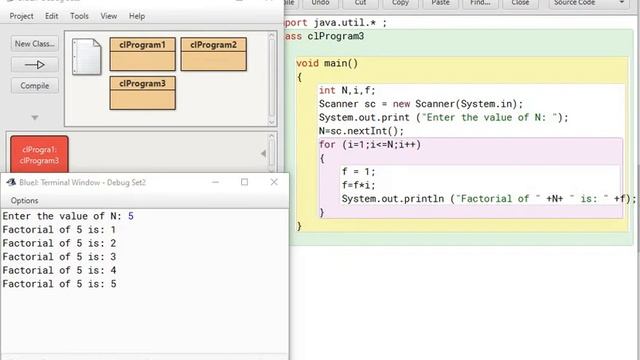The width and height of the screenshot is (640, 360).
Task: Open the Tools menu
Action: 79,16
